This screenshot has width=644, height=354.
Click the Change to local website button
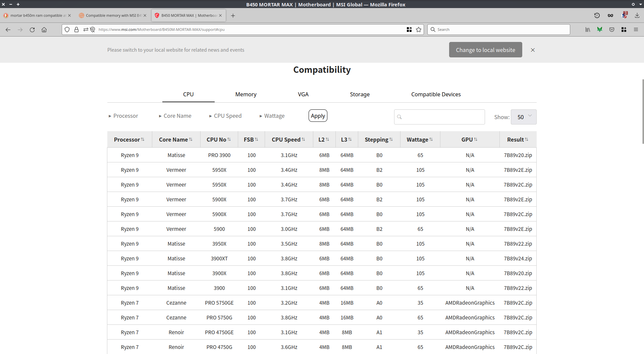click(x=485, y=50)
